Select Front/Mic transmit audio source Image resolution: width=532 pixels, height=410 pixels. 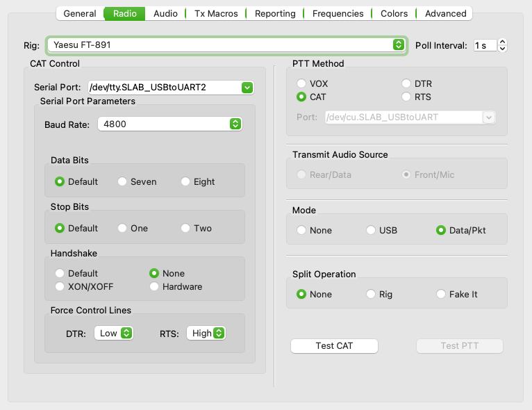click(429, 175)
